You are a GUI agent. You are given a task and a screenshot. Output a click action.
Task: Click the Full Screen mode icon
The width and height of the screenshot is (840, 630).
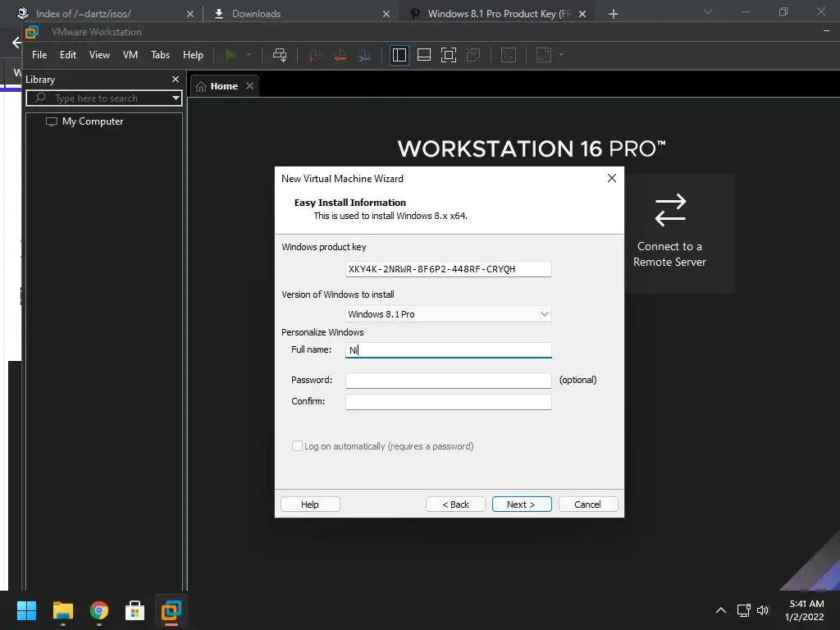(449, 55)
